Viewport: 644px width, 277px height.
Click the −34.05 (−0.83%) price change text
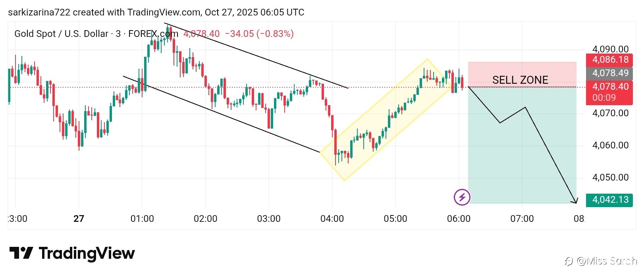click(259, 34)
